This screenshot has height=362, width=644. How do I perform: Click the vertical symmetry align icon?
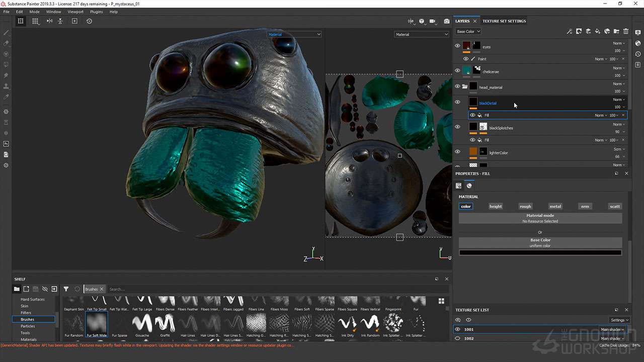(x=60, y=21)
